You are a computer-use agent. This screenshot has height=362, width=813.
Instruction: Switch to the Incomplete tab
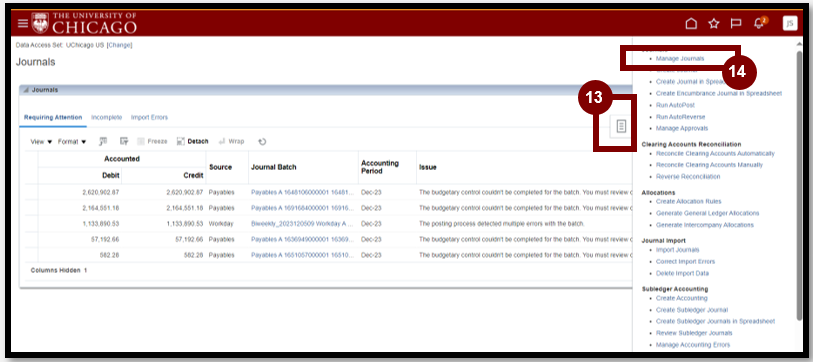[106, 117]
